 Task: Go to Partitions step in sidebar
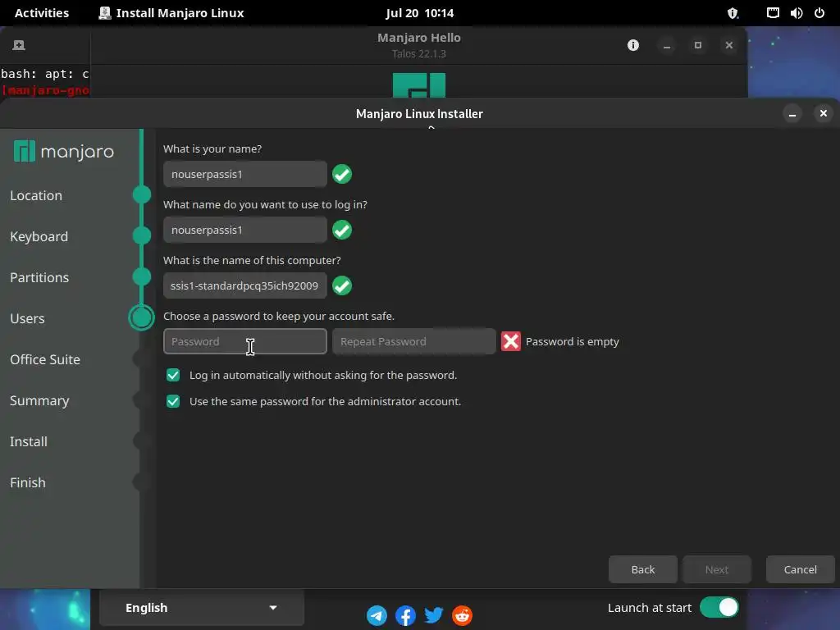pyautogui.click(x=39, y=277)
